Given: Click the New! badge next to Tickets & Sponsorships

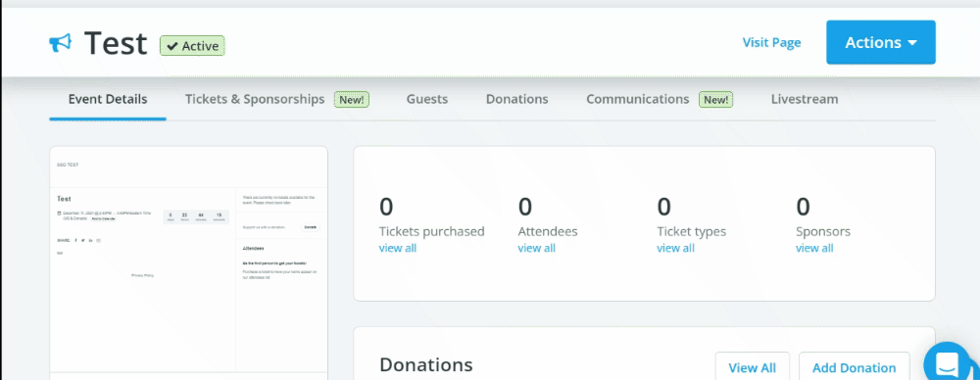Looking at the screenshot, I should pos(351,99).
